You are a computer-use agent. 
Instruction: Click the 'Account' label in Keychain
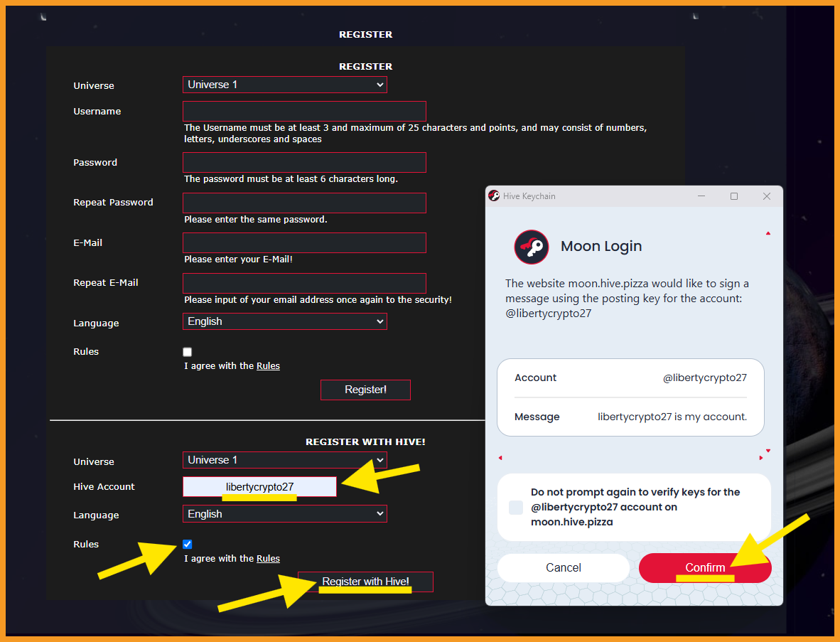535,378
